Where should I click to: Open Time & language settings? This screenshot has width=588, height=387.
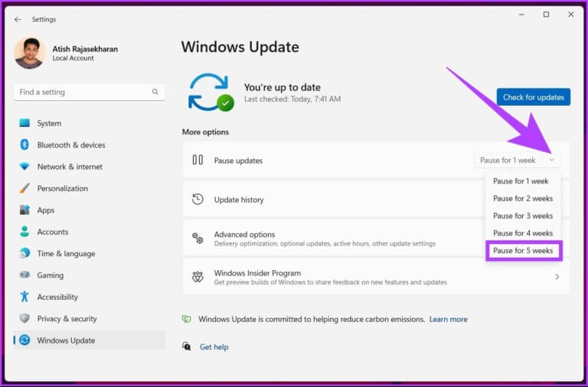click(x=90, y=254)
